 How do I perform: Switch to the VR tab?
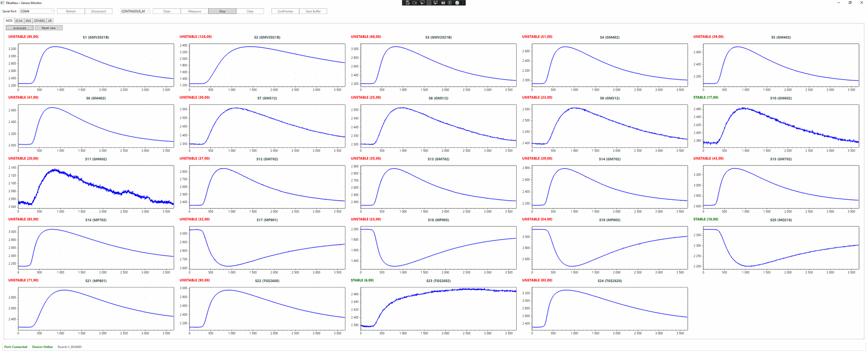click(50, 21)
